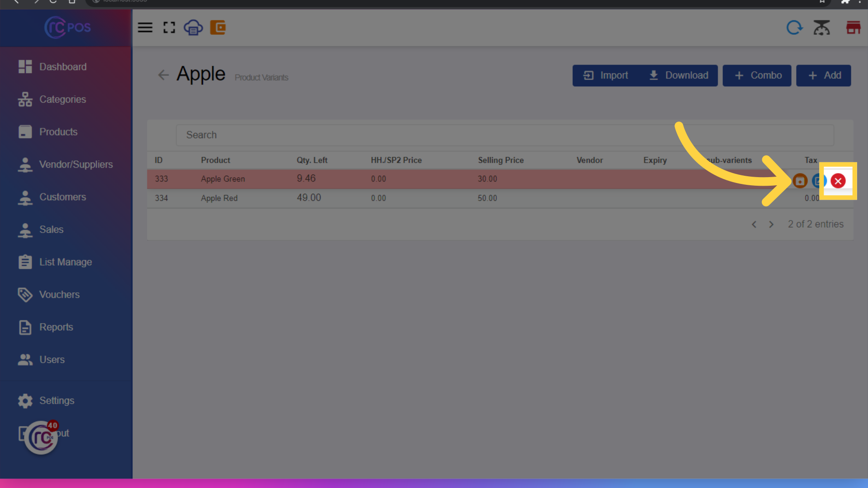Click the RC POS logo
Viewport: 868px width, 488px height.
(67, 28)
